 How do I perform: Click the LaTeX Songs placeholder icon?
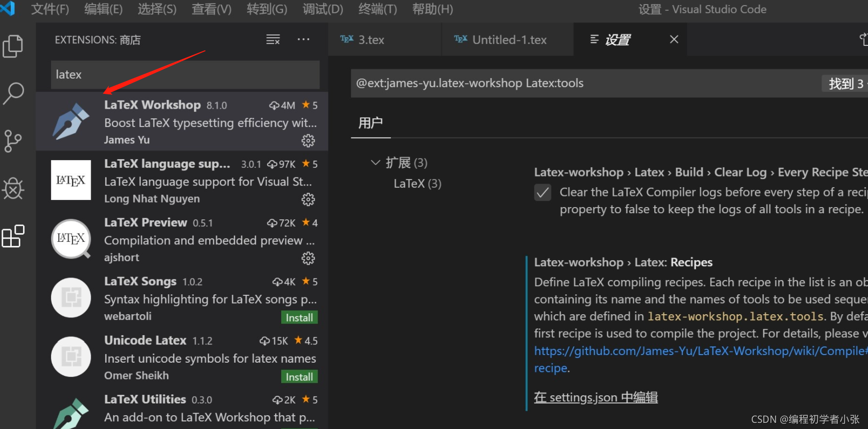click(x=71, y=297)
